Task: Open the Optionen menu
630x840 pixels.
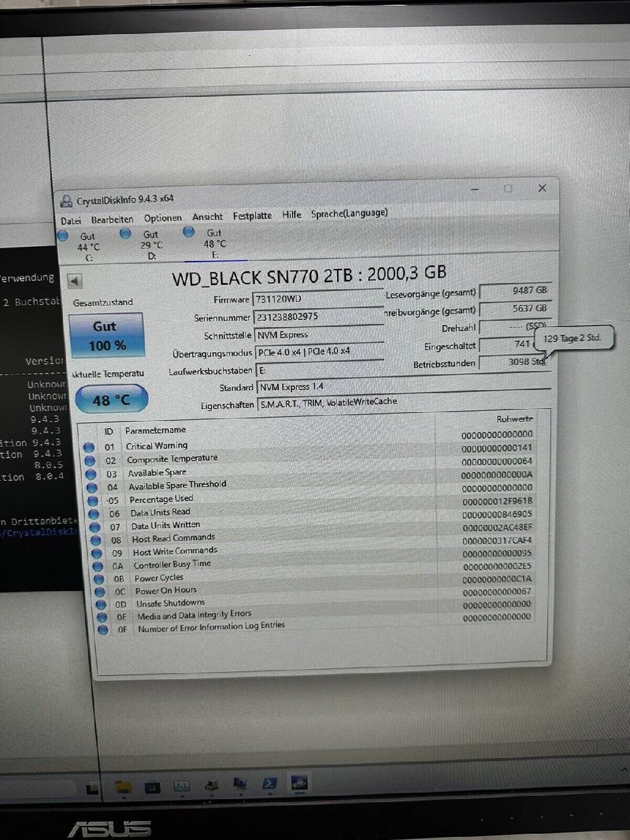Action: coord(163,218)
